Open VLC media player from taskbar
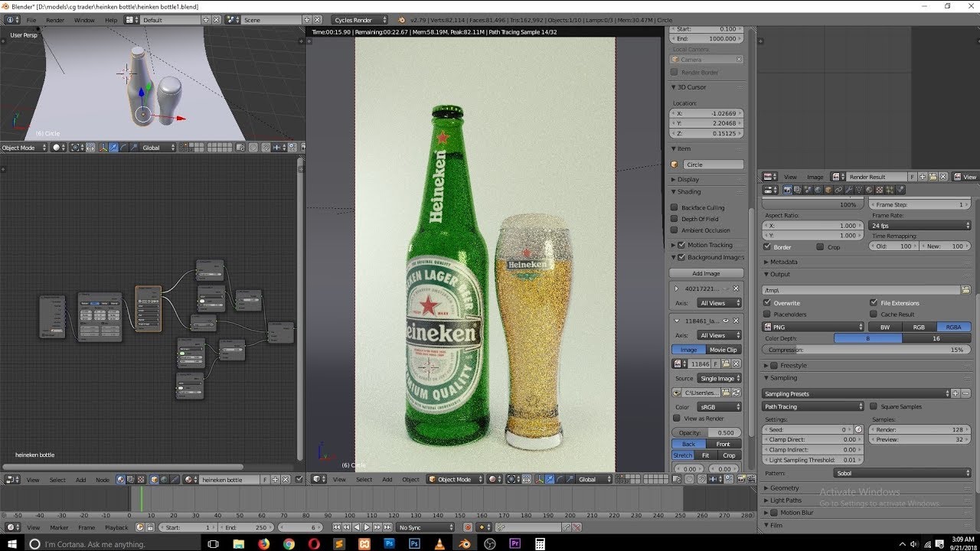 (x=439, y=543)
